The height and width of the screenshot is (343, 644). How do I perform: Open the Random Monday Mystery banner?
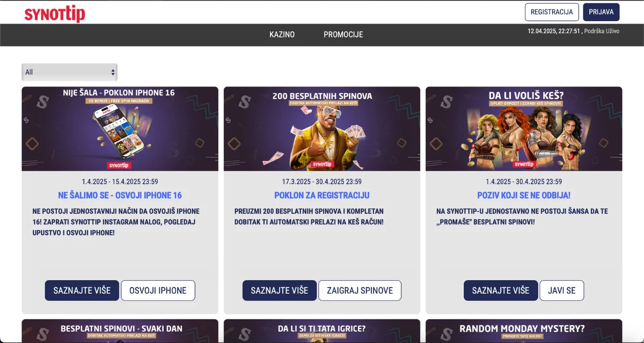[524, 331]
